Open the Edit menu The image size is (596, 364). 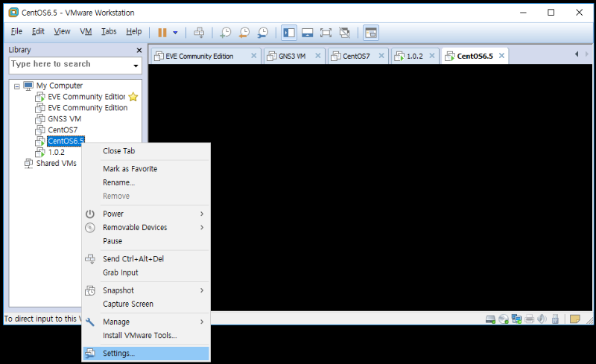(38, 31)
